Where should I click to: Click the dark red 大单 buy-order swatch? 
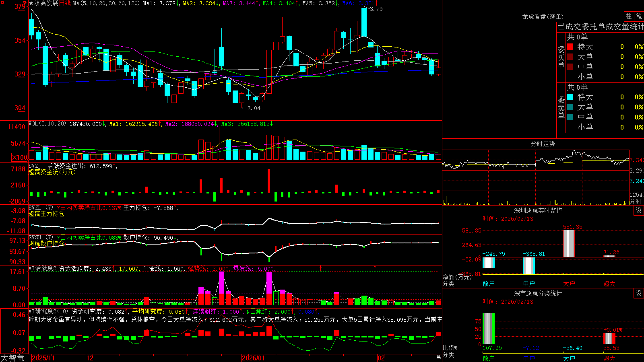click(570, 57)
